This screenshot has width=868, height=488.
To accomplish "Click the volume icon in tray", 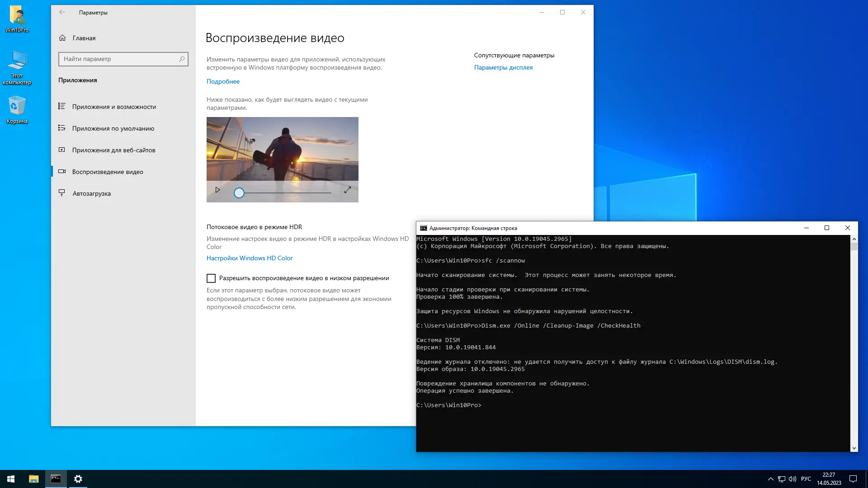I will (x=792, y=479).
